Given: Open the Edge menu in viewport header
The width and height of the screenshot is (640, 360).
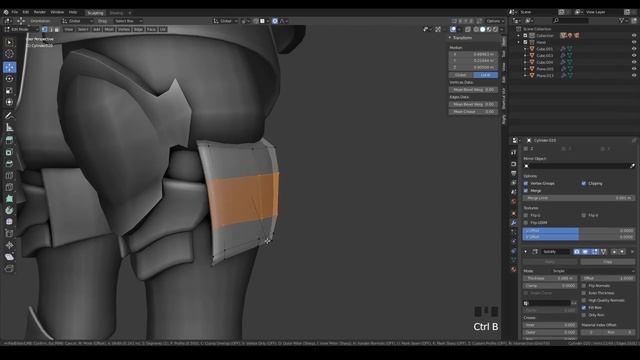Looking at the screenshot, I should coord(138,29).
